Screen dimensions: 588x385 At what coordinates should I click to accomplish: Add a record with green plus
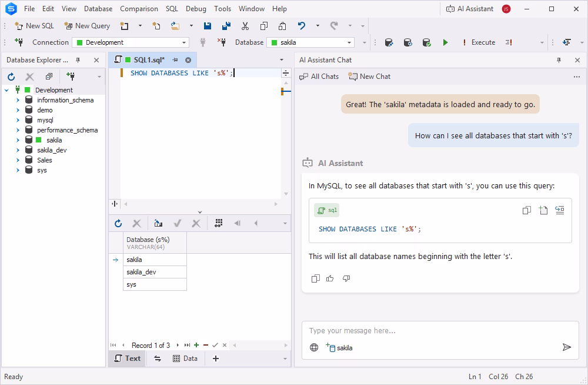[196, 345]
